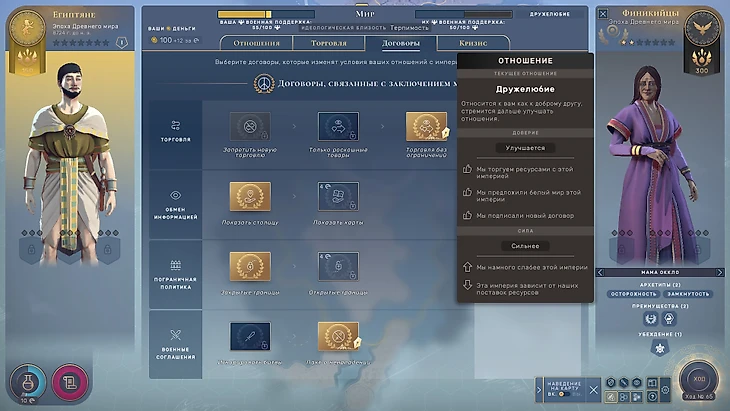Click the linked circles map mode icon
This screenshot has height=411, width=730.
(x=623, y=397)
